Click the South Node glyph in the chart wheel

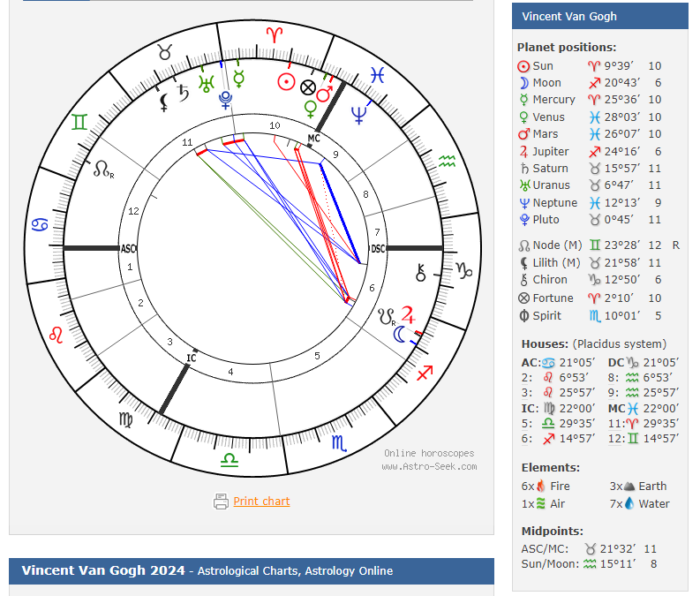[387, 316]
